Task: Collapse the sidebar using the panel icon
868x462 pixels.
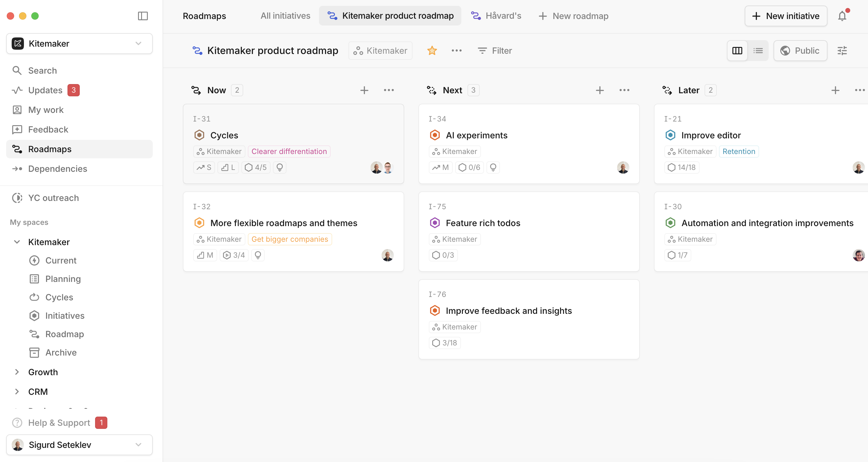Action: [x=143, y=16]
